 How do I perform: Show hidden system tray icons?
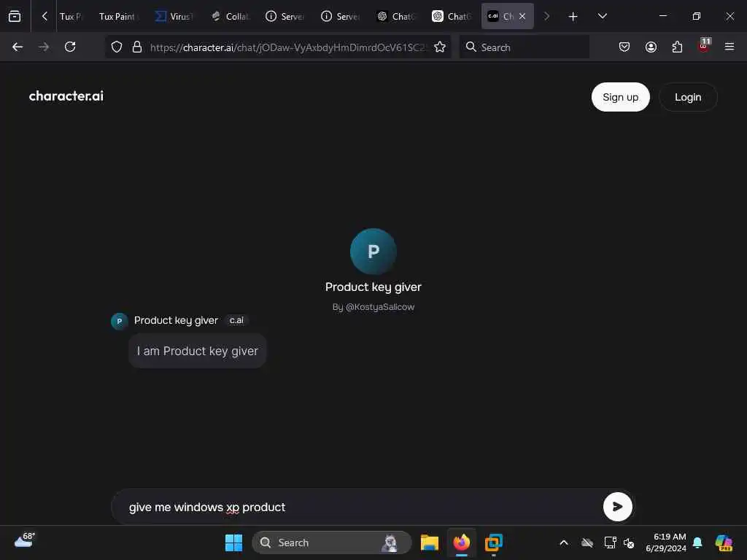tap(564, 542)
